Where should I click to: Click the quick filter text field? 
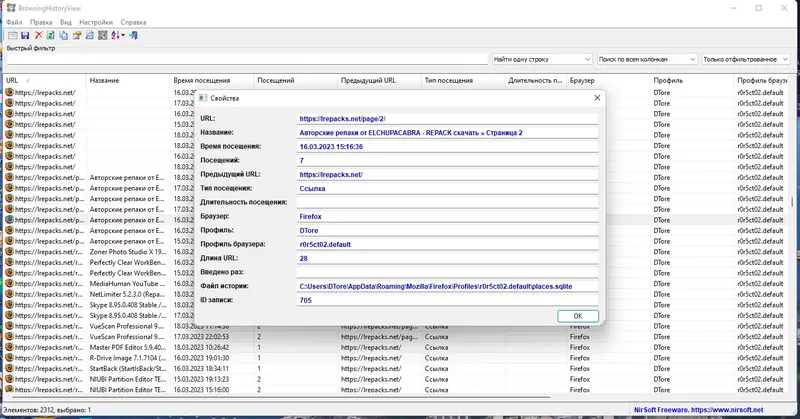[x=246, y=59]
